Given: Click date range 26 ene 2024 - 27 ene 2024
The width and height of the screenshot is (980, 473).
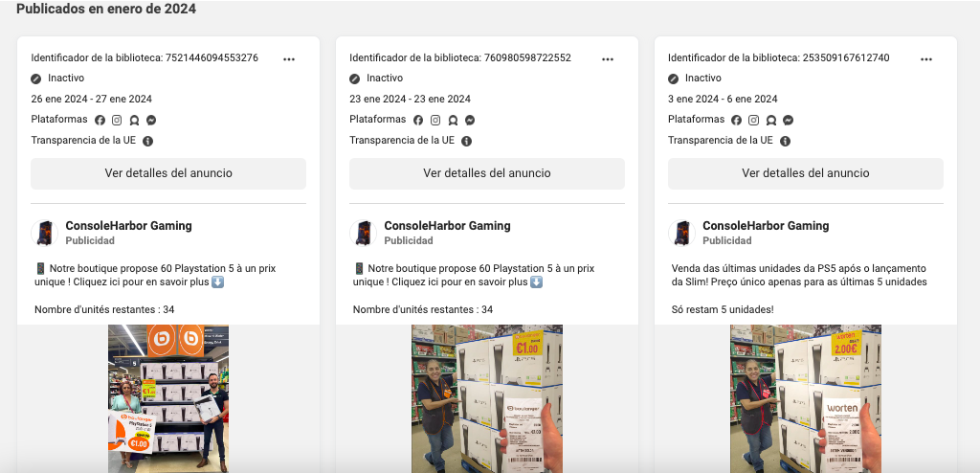Looking at the screenshot, I should tap(91, 99).
